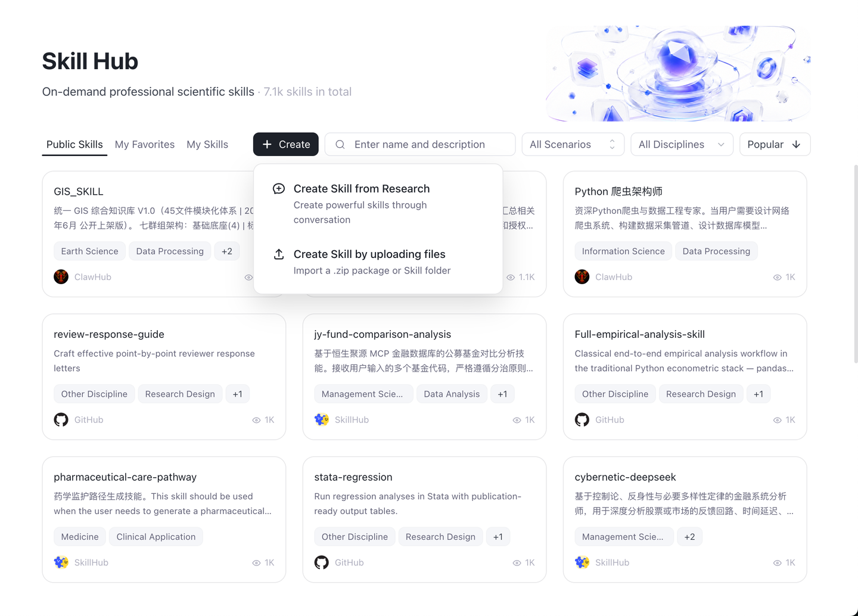Click Earth Science tag on GIS_SKILL
Viewport: 858px width, 616px height.
point(89,251)
